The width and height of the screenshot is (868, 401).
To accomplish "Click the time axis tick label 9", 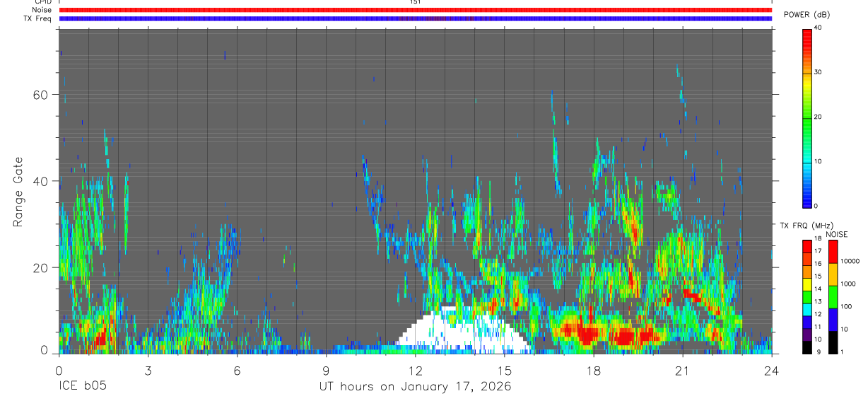I will point(326,371).
